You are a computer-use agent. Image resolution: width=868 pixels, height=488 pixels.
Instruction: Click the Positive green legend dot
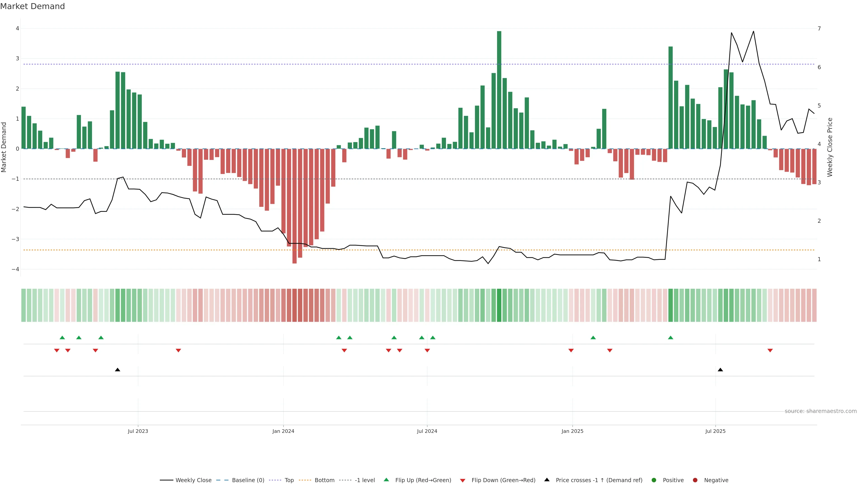654,480
